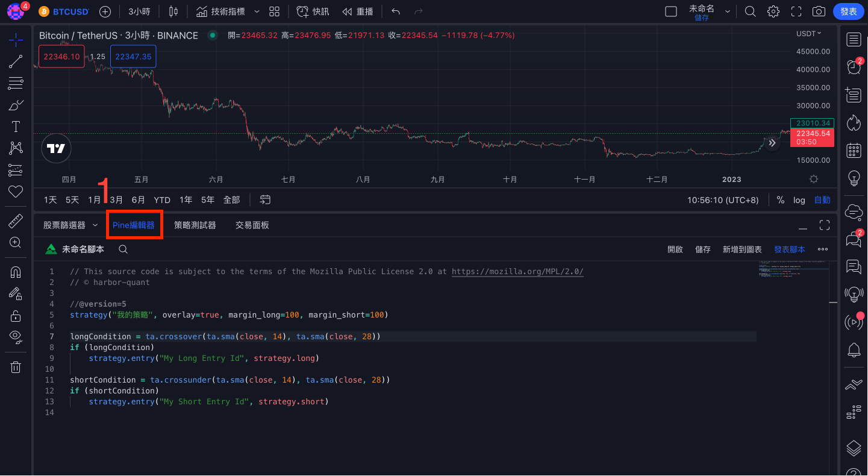
Task: Click 開啟 in the Pine editor
Action: (675, 249)
